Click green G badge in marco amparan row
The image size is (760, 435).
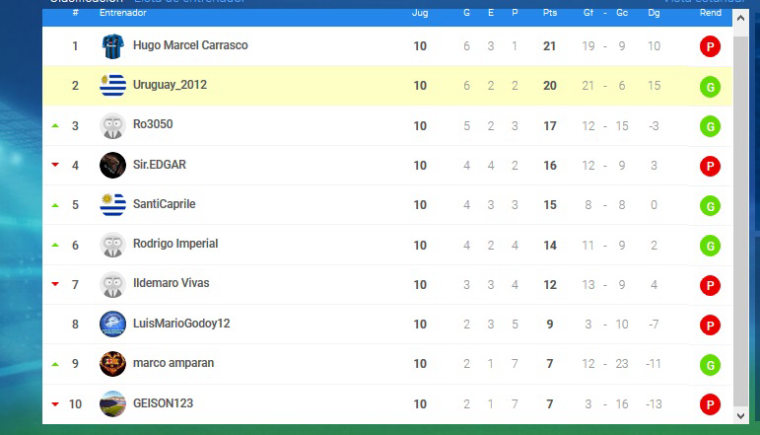click(x=710, y=365)
